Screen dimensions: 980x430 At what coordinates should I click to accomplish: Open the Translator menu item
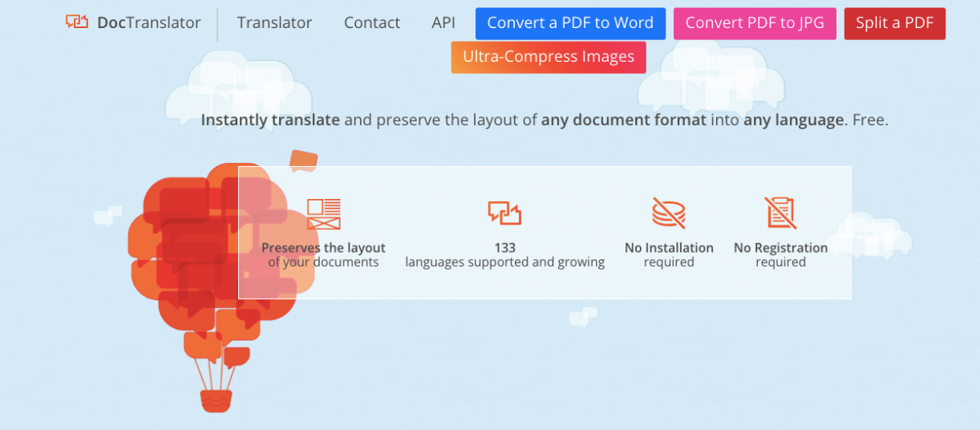[x=274, y=22]
